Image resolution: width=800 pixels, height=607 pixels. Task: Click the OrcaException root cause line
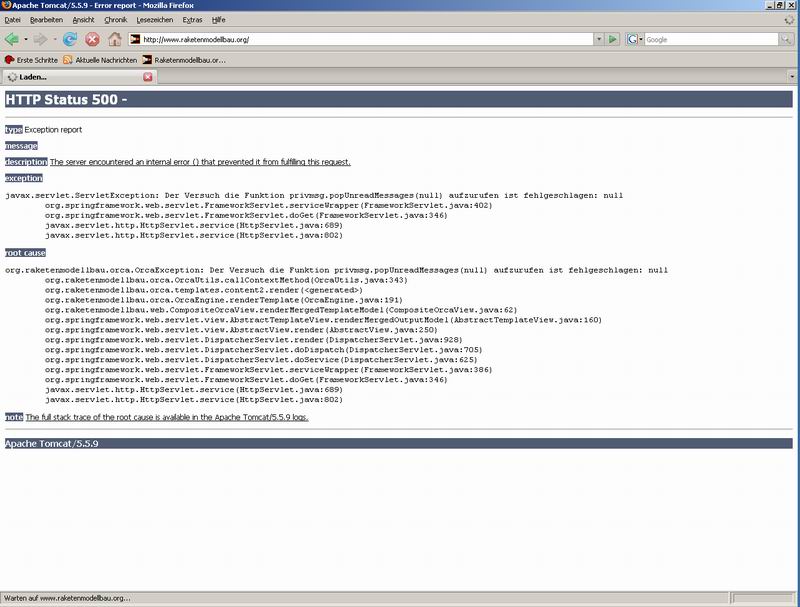(336, 270)
